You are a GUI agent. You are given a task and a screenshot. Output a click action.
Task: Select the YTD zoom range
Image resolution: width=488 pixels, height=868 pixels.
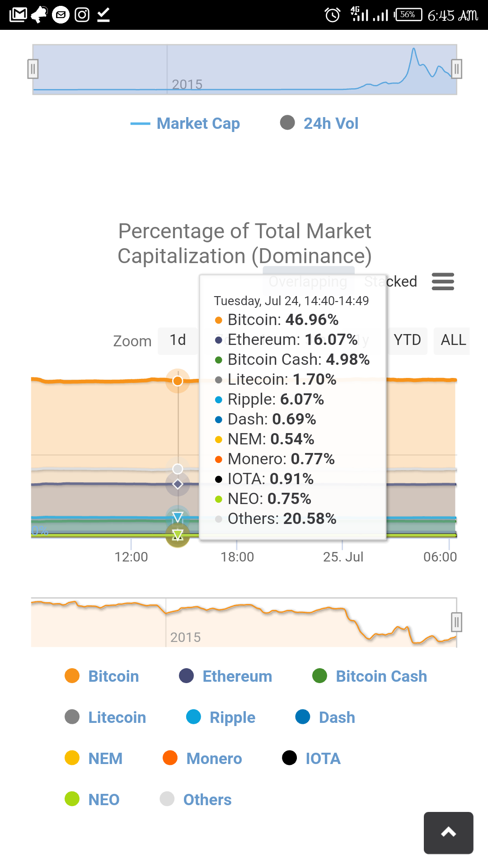[407, 340]
